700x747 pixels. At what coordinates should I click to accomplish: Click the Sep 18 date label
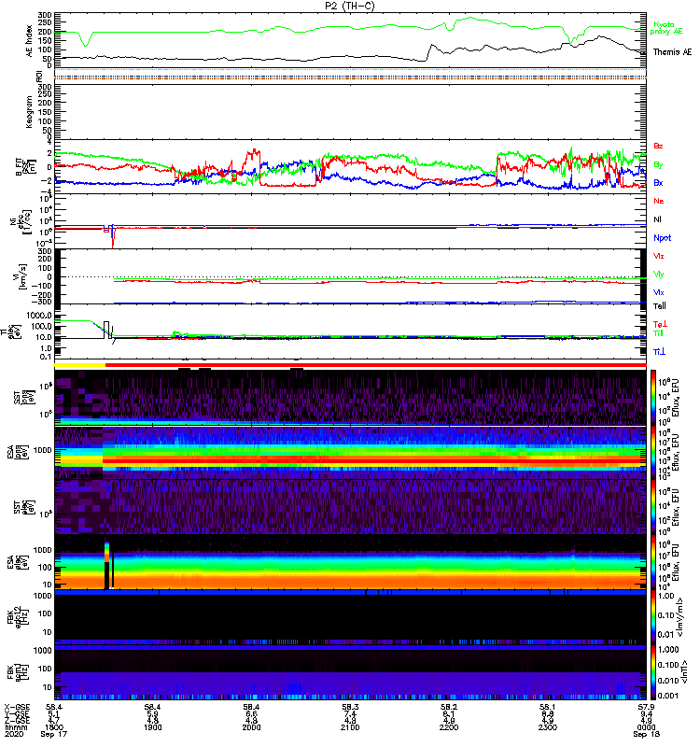(x=646, y=734)
